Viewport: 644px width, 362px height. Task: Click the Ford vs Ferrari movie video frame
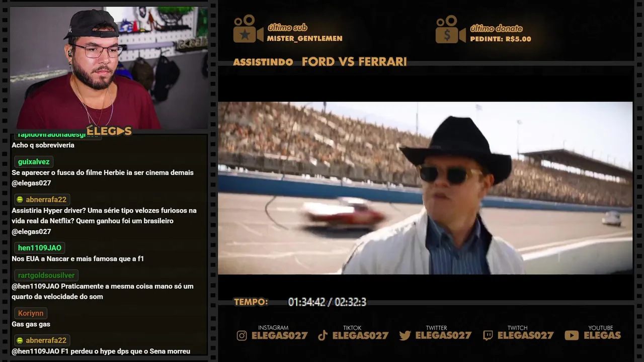click(x=425, y=188)
